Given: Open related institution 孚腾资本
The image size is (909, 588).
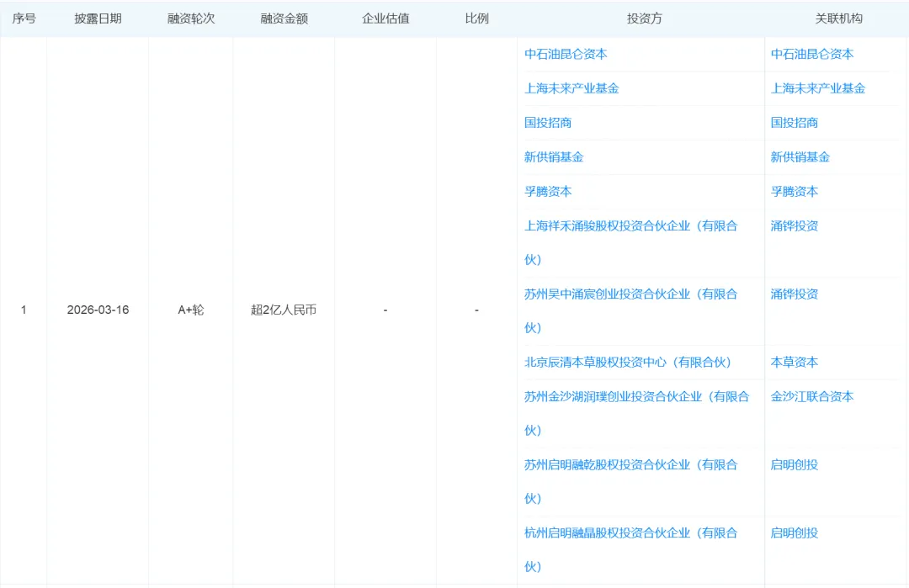Looking at the screenshot, I should tap(794, 191).
